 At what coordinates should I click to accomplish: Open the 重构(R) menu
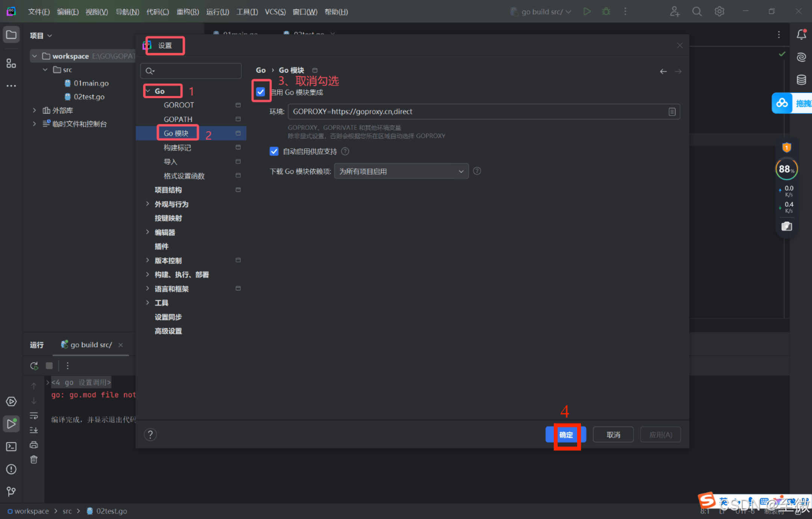(188, 12)
